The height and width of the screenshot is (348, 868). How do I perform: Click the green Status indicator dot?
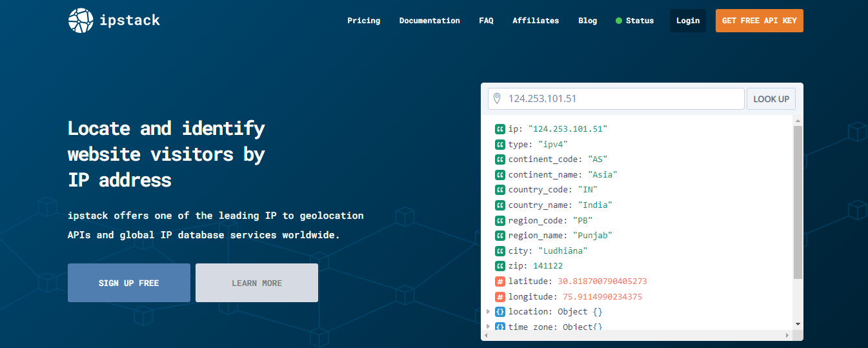pyautogui.click(x=619, y=21)
